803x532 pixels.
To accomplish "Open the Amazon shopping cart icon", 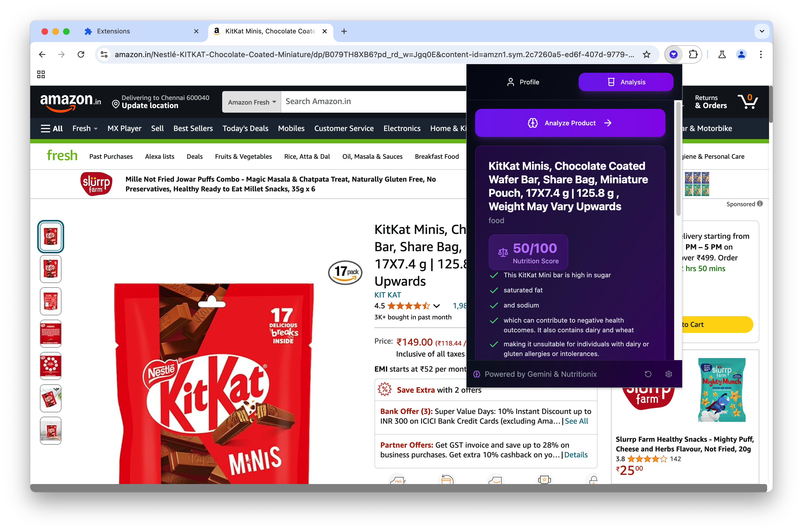I will pyautogui.click(x=747, y=101).
